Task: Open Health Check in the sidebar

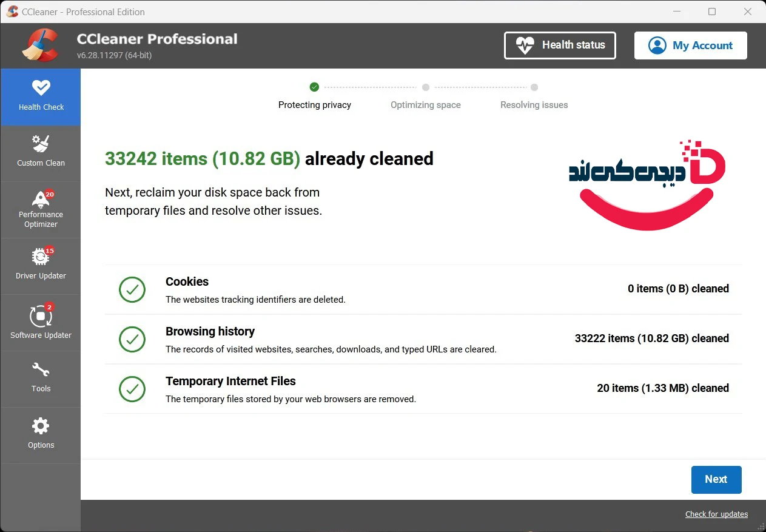Action: pos(41,97)
